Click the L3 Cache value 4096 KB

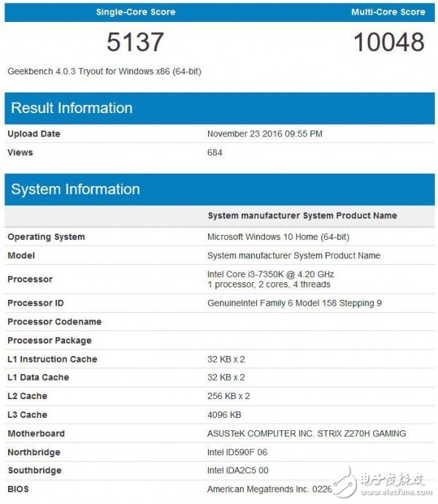[x=224, y=415]
